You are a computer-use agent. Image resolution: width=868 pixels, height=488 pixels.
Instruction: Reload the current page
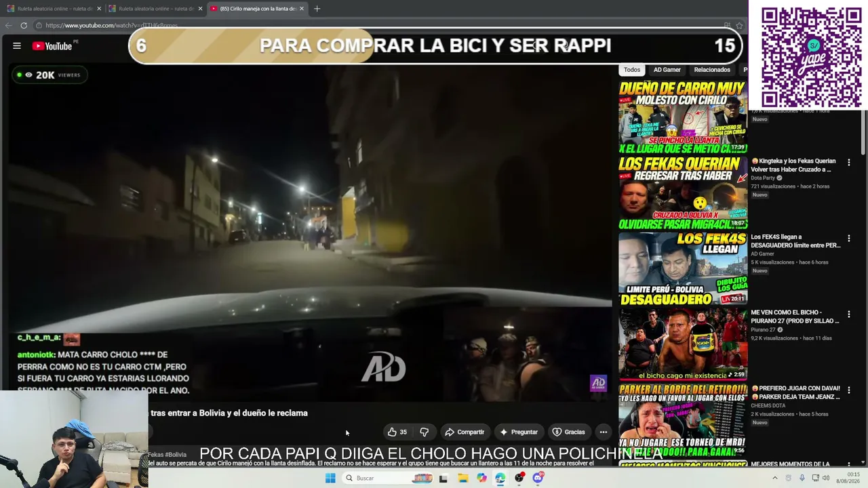pos(24,26)
